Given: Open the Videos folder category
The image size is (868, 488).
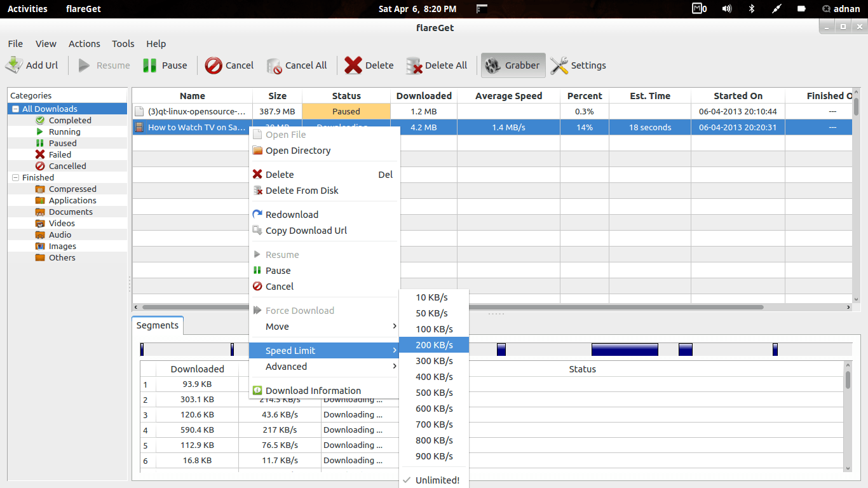Looking at the screenshot, I should click(x=62, y=223).
